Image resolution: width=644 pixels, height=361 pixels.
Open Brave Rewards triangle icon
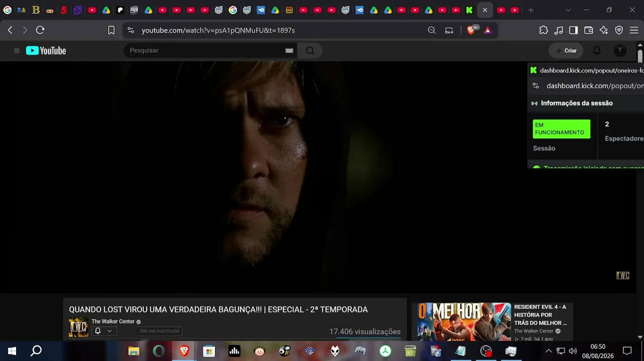[x=487, y=30]
